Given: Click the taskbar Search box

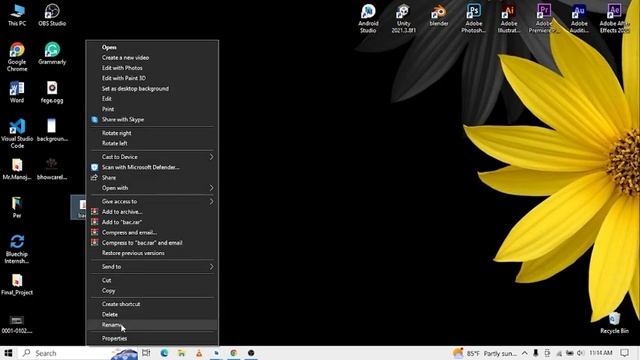Looking at the screenshot, I should pos(78,353).
